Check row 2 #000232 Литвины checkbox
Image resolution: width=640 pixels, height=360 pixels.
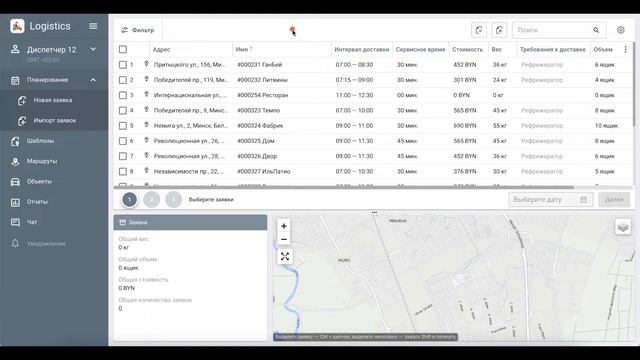click(123, 80)
